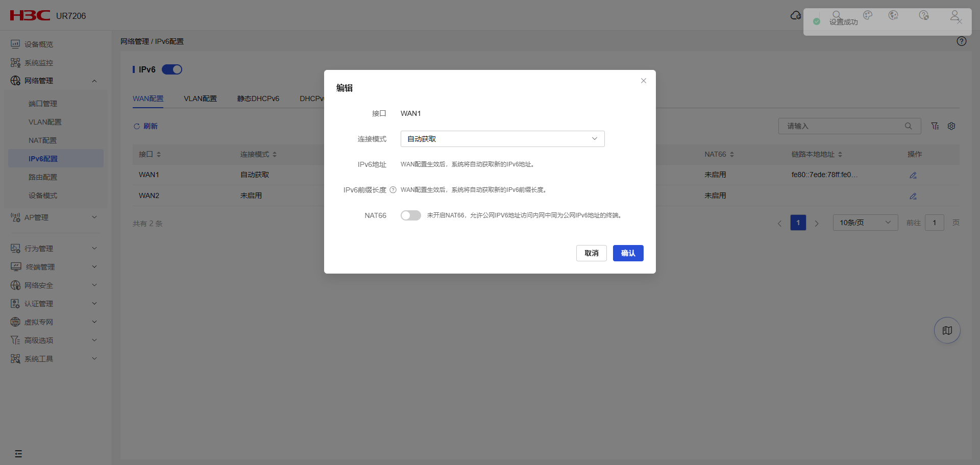Open the 静态DHCPv6 tab
This screenshot has width=980, height=465.
tap(258, 99)
